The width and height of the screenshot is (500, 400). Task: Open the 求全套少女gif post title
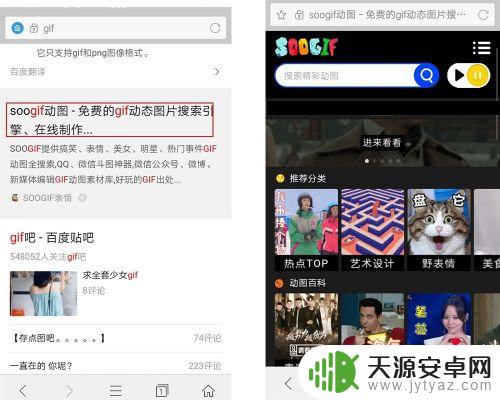110,275
